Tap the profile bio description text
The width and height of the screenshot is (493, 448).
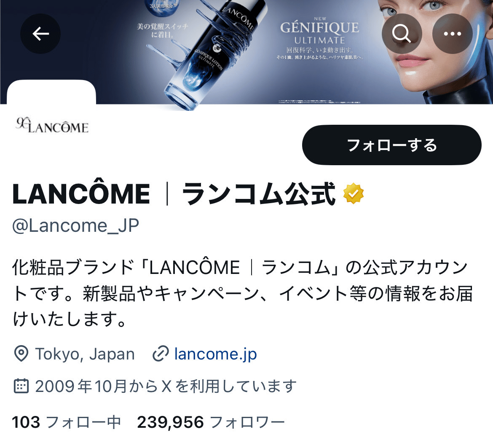[x=242, y=293]
